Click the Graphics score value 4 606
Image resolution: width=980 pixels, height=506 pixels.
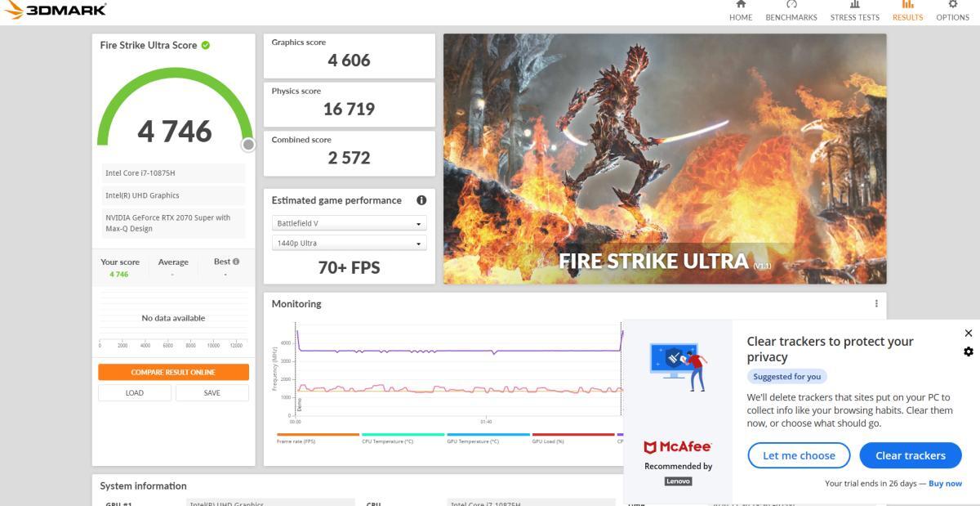coord(349,60)
